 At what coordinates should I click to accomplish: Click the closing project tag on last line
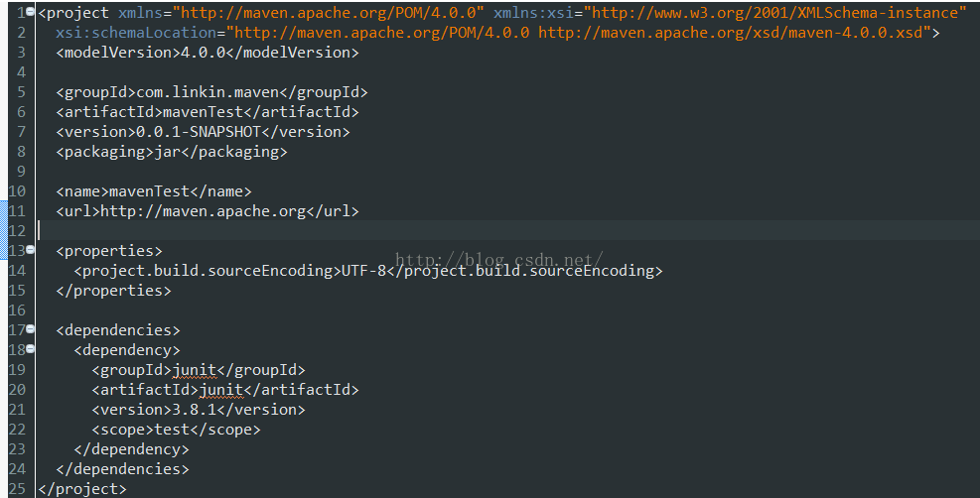pos(81,489)
